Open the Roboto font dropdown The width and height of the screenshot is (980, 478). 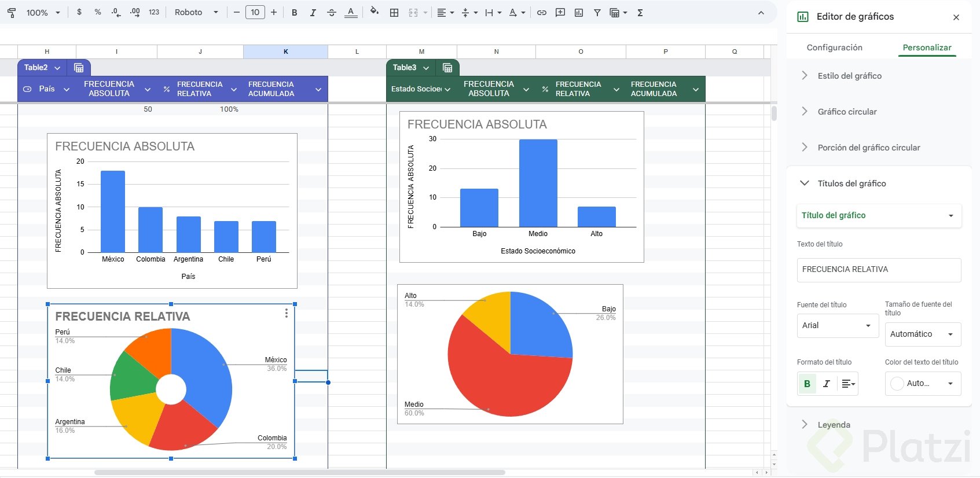pos(197,12)
